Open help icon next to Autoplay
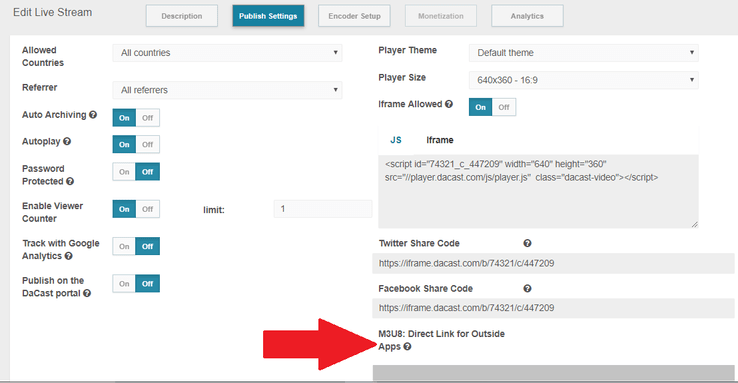738x383 pixels. click(67, 141)
